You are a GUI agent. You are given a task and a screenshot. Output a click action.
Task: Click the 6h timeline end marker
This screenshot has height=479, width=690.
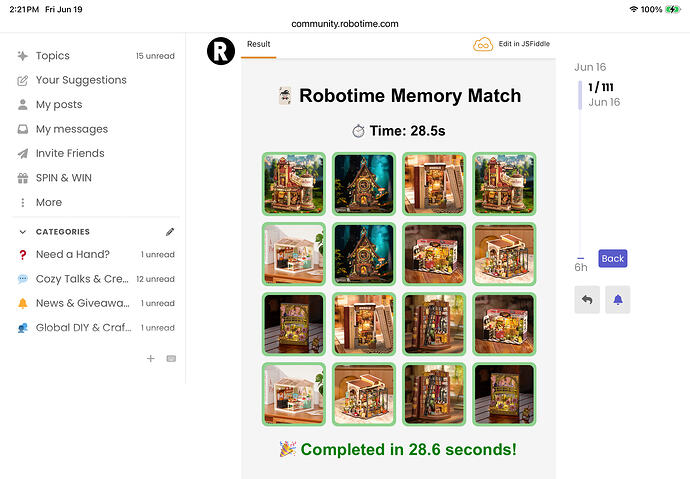point(580,267)
